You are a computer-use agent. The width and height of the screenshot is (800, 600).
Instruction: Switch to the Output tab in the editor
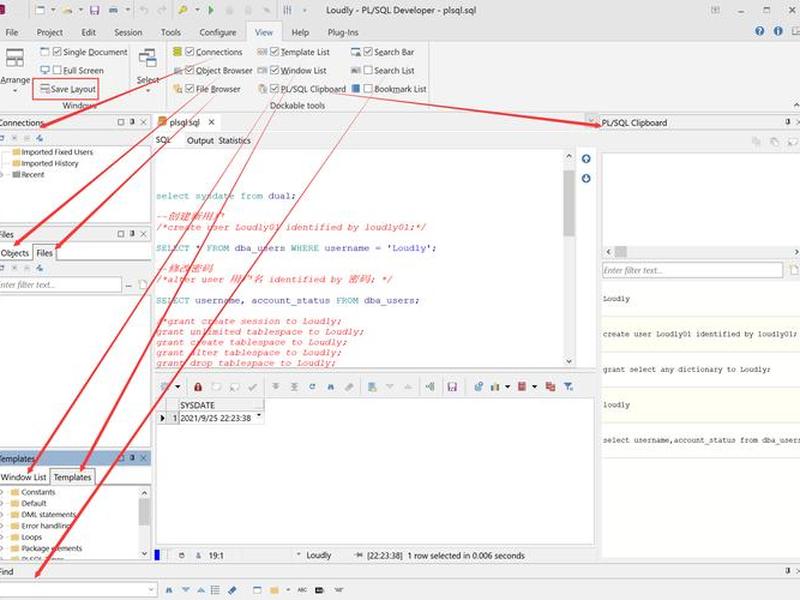pos(200,140)
